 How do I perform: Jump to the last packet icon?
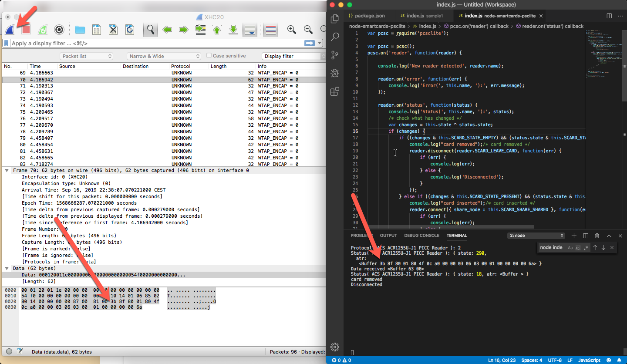coord(233,30)
